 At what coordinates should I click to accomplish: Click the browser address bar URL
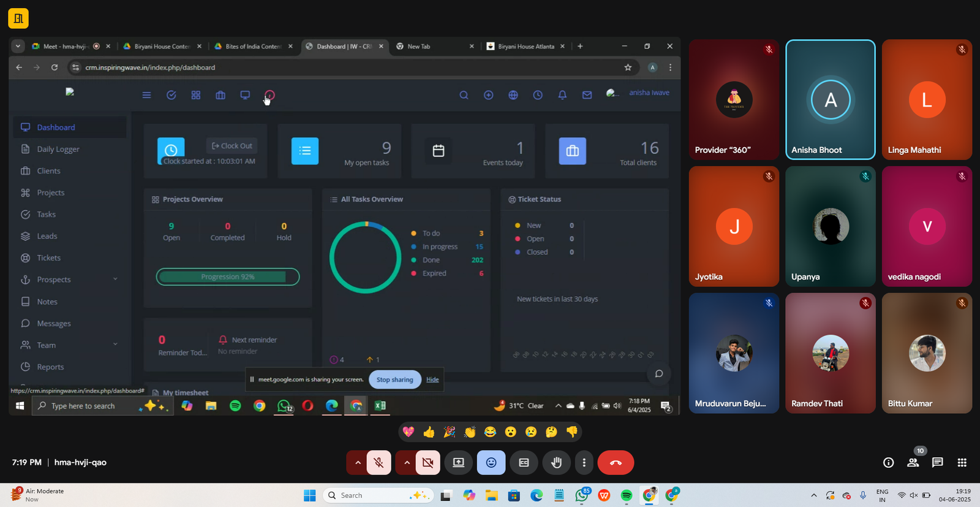click(x=150, y=67)
